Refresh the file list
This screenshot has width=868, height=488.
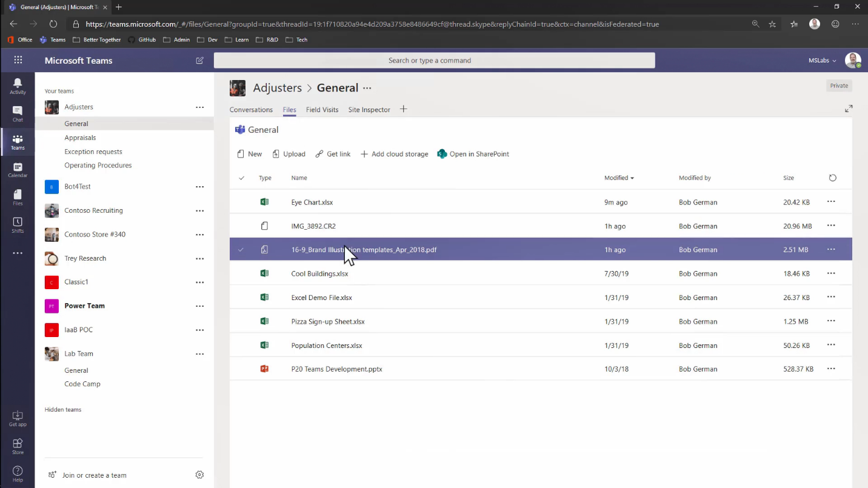click(x=832, y=178)
